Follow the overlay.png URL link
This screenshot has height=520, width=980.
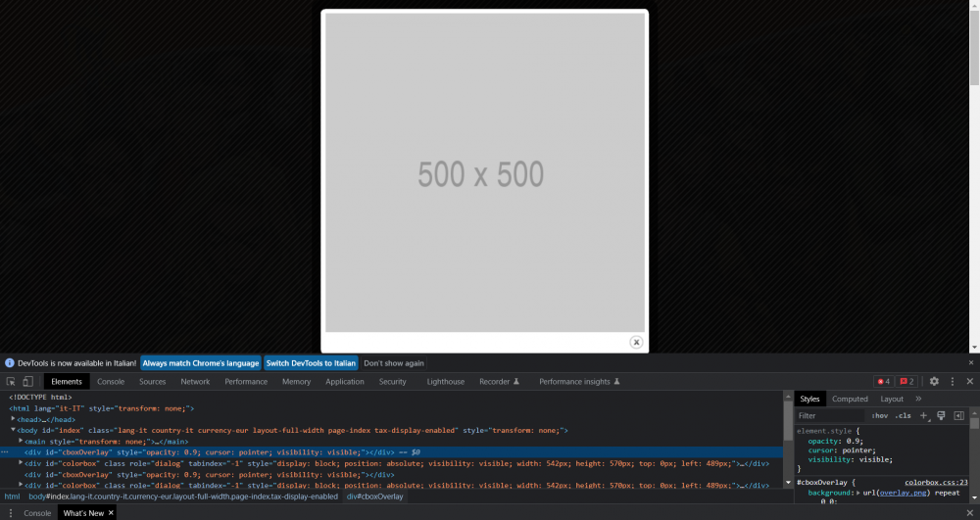(x=904, y=493)
